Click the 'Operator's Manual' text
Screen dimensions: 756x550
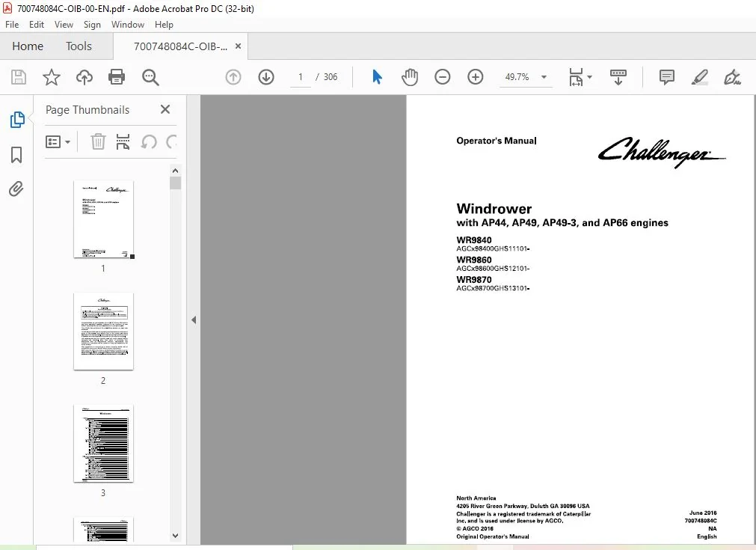[496, 141]
